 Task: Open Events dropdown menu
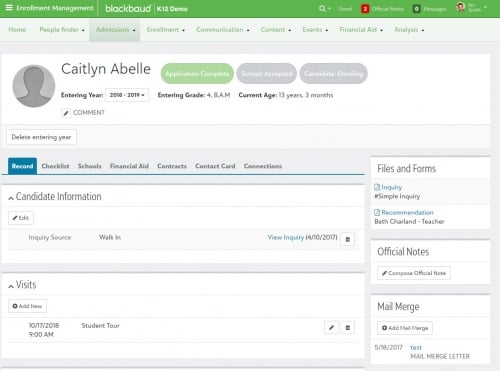coord(315,30)
